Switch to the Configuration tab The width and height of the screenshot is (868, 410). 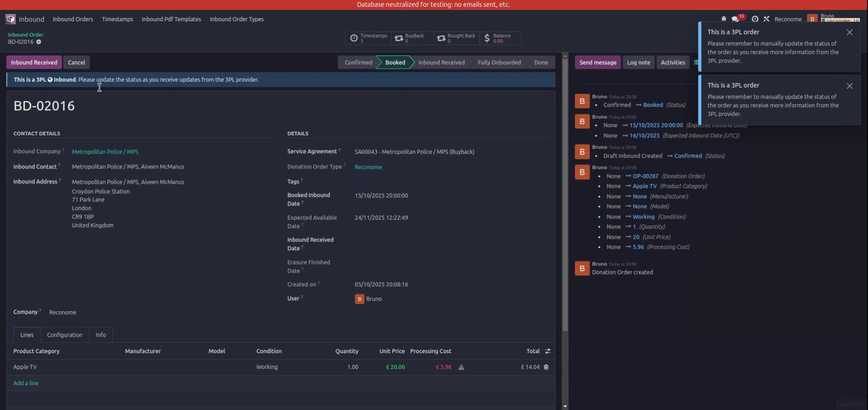click(64, 335)
